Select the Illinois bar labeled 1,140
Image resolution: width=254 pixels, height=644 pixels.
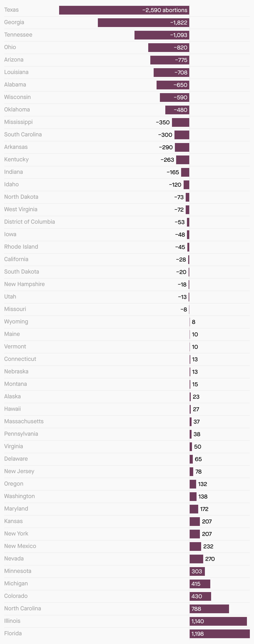point(218,621)
